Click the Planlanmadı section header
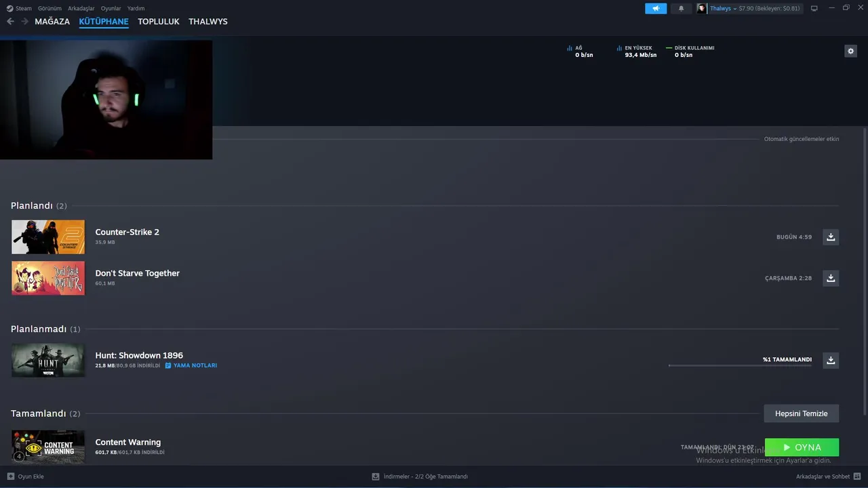 (x=45, y=329)
